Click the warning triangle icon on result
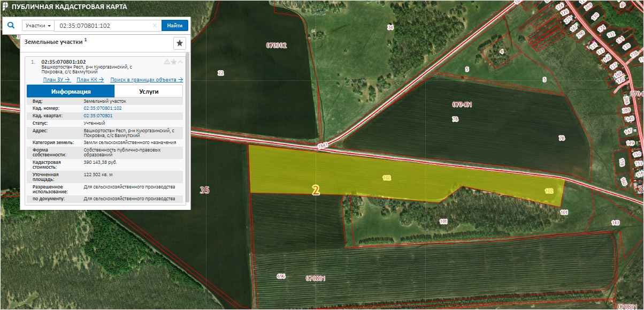 (167, 62)
